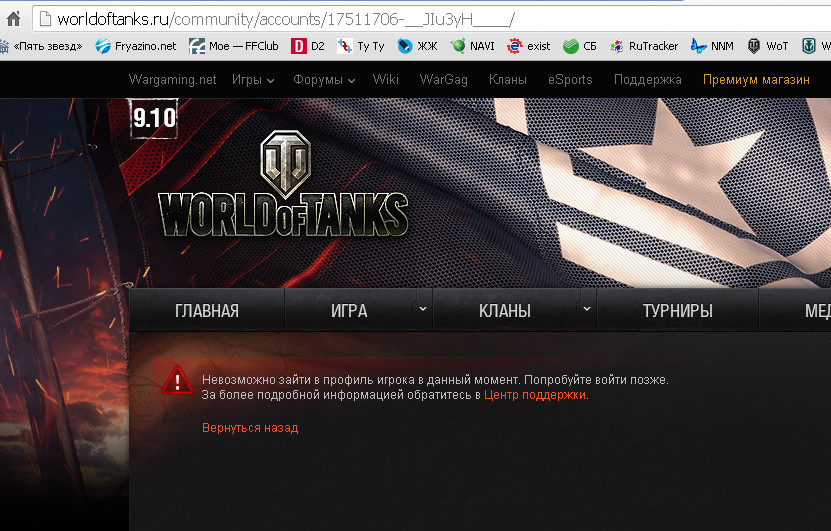Select the ТУРНИРЫ navigation tab
This screenshot has width=831, height=531.
(x=678, y=311)
